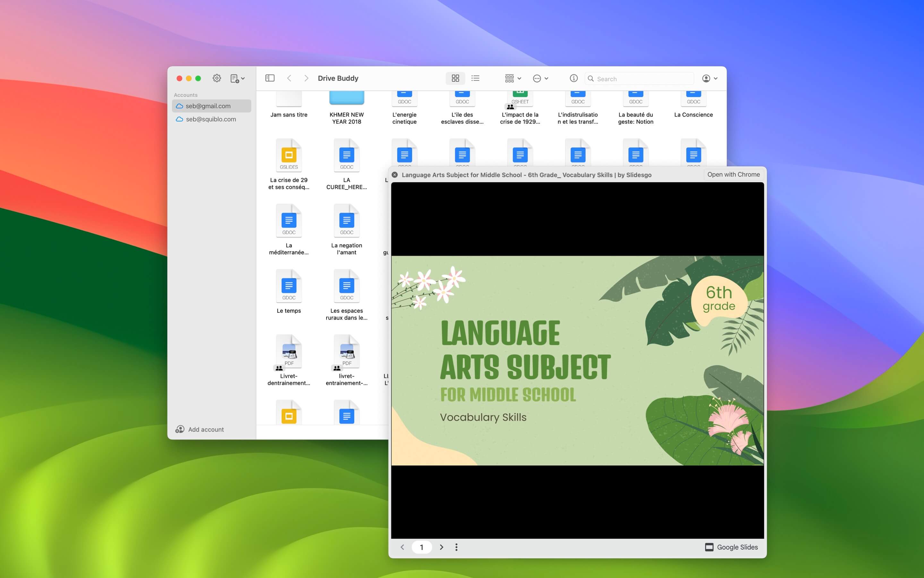Go to next slide in preview
The image size is (924, 578).
pyautogui.click(x=441, y=547)
